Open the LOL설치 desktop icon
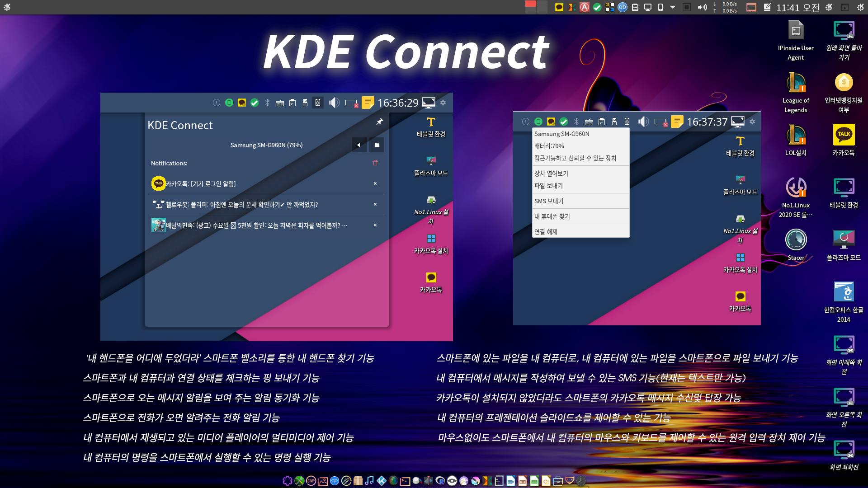Viewport: 868px width, 488px height. 796,141
